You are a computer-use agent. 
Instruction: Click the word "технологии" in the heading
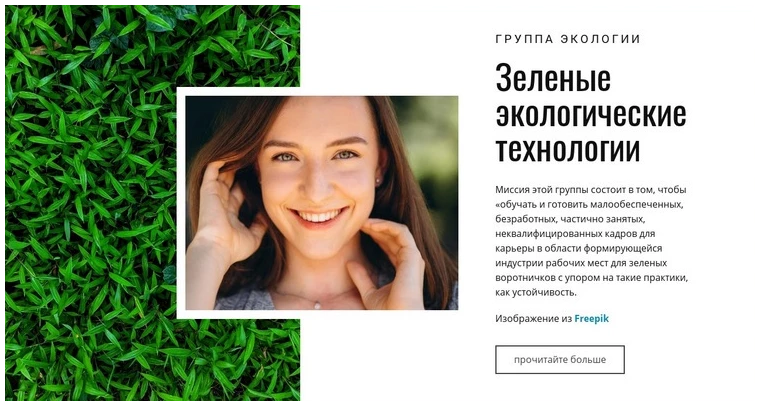click(568, 149)
